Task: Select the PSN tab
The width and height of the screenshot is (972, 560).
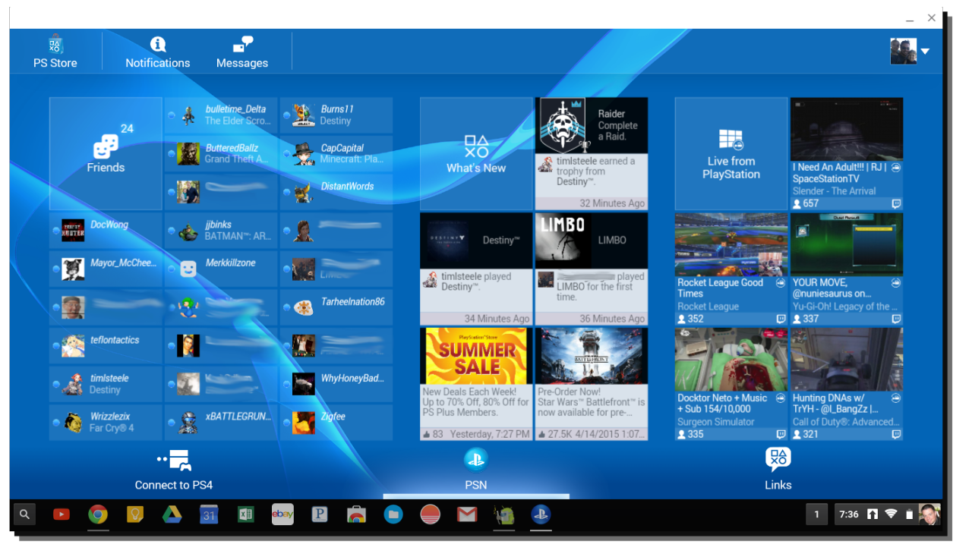Action: click(x=476, y=470)
